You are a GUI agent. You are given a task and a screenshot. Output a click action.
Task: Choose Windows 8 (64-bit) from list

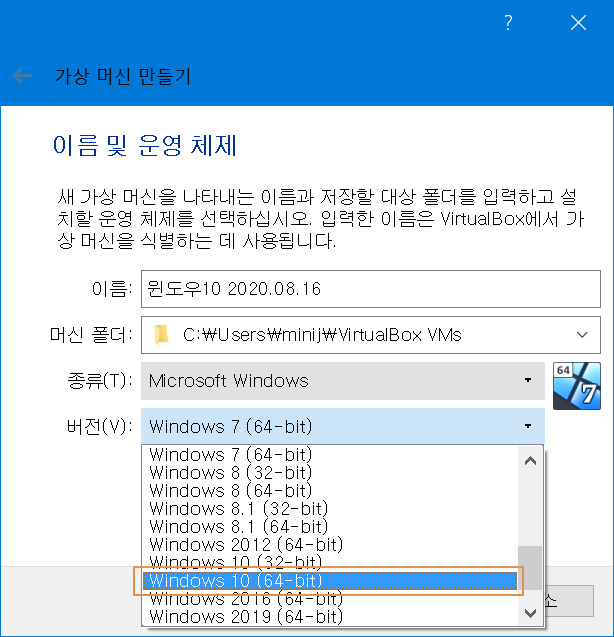click(330, 490)
